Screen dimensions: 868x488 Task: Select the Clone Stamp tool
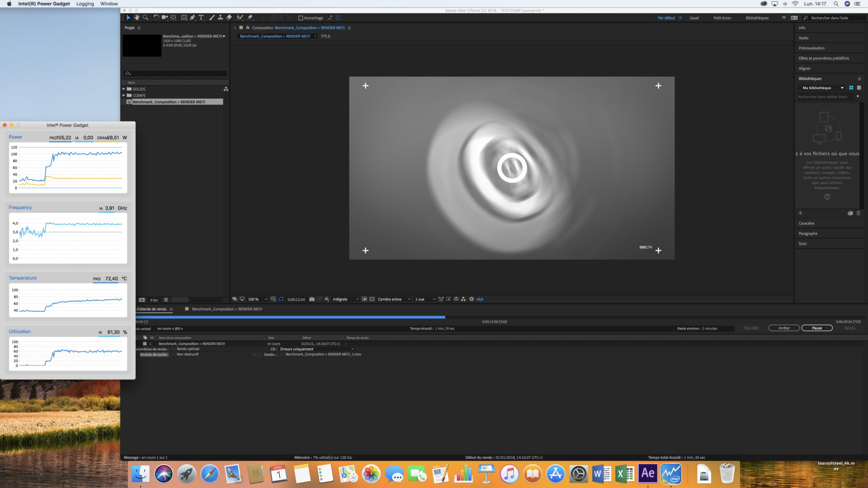(x=220, y=18)
